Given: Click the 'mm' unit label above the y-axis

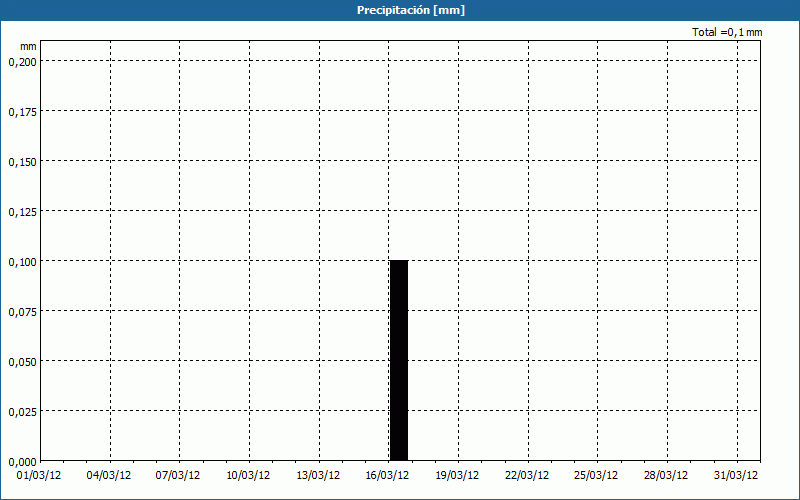Looking at the screenshot, I should [28, 46].
